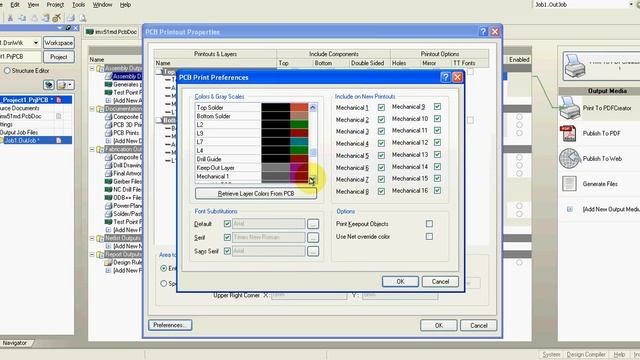The image size is (640, 360).
Task: Pin the Projects panel with pushpin icon
Action: (68, 28)
